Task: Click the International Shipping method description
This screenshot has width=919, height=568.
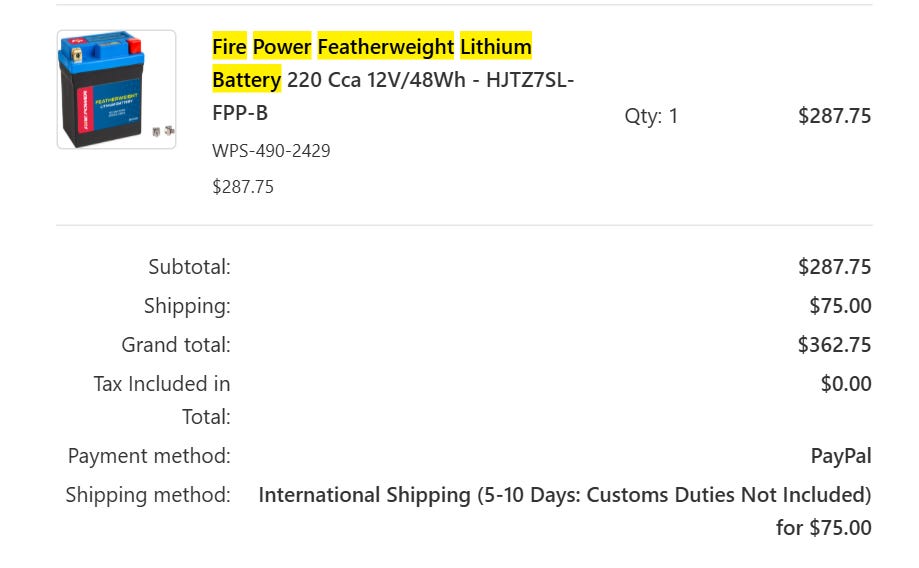Action: 564,495
